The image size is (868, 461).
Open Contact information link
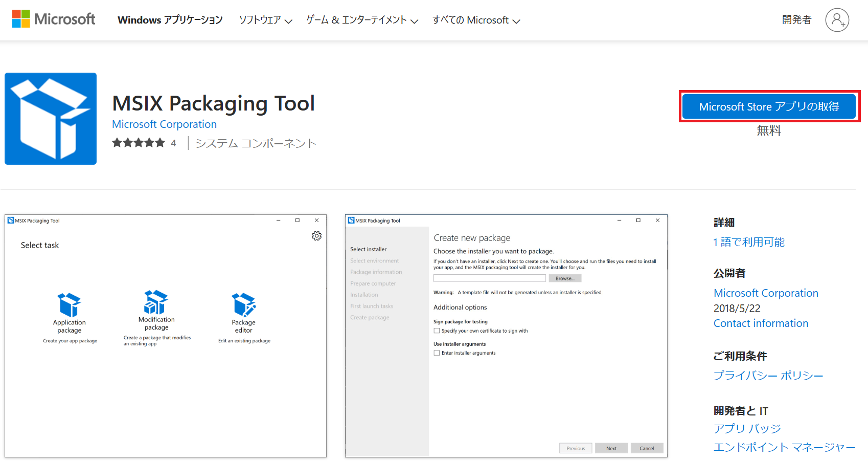pos(761,323)
